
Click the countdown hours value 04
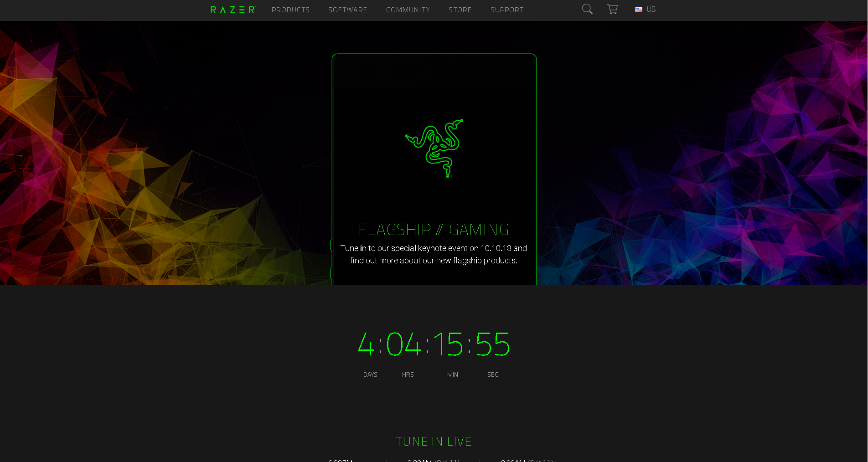tap(403, 344)
